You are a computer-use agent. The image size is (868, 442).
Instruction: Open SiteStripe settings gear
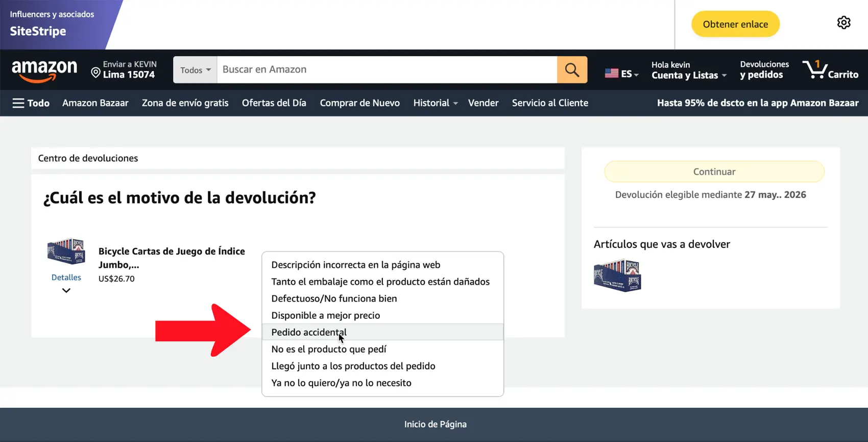tap(843, 23)
